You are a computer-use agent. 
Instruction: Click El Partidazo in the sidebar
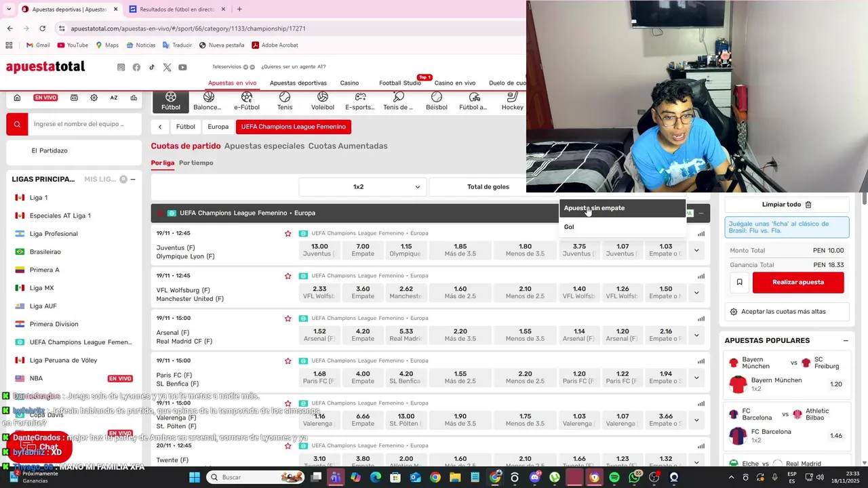pos(50,150)
